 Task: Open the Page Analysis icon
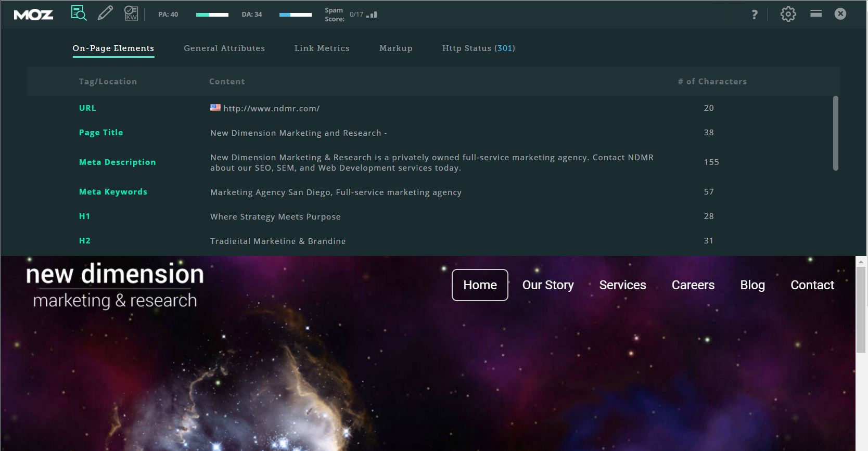pyautogui.click(x=79, y=13)
